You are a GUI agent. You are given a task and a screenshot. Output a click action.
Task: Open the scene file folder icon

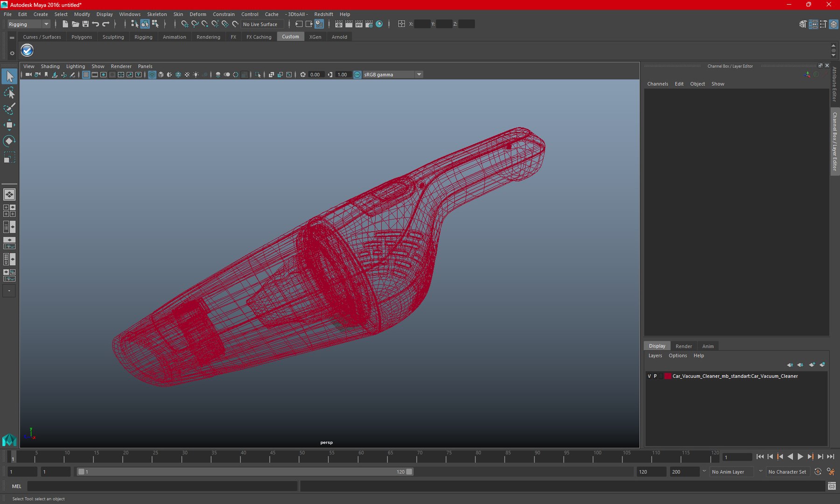[x=75, y=24]
